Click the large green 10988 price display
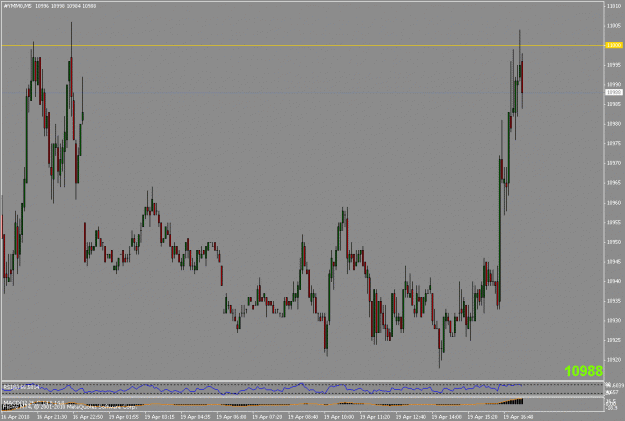625x421 pixels. pos(584,371)
